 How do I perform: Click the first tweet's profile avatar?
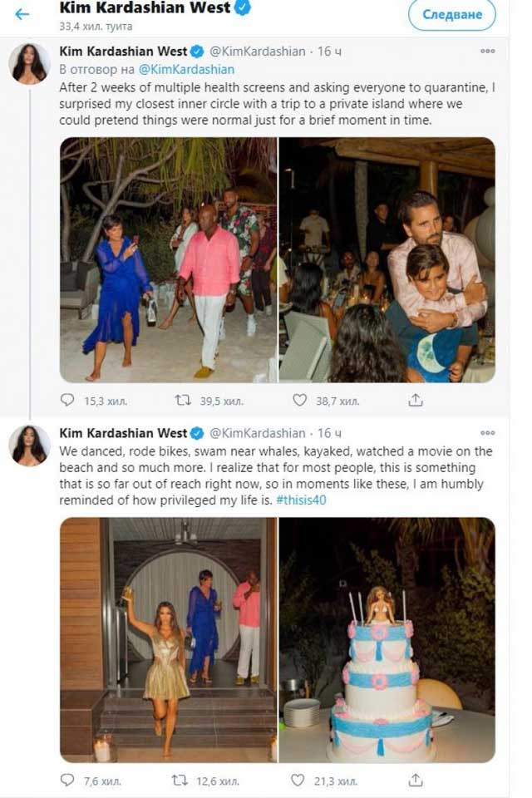[x=29, y=64]
